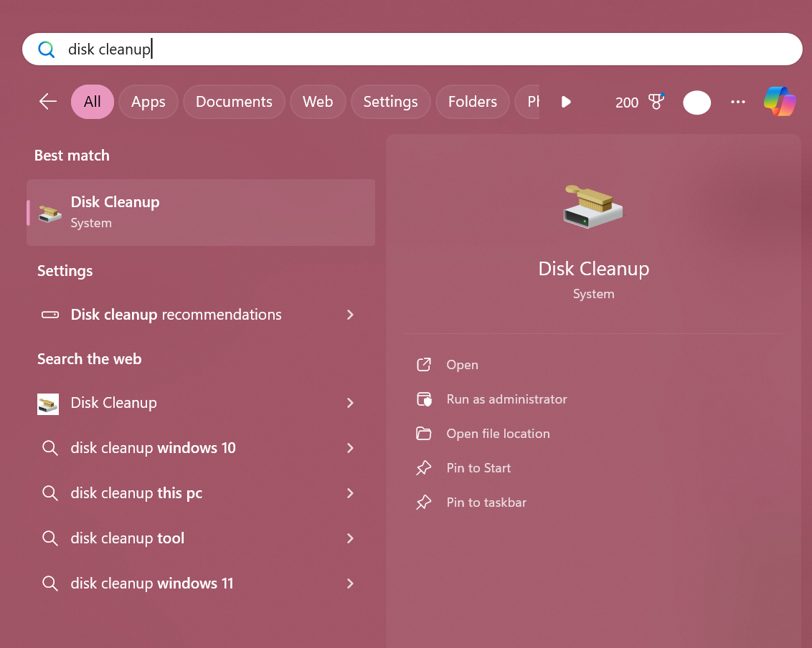812x648 pixels.
Task: Click the Run as administrator shield icon
Action: 424,399
